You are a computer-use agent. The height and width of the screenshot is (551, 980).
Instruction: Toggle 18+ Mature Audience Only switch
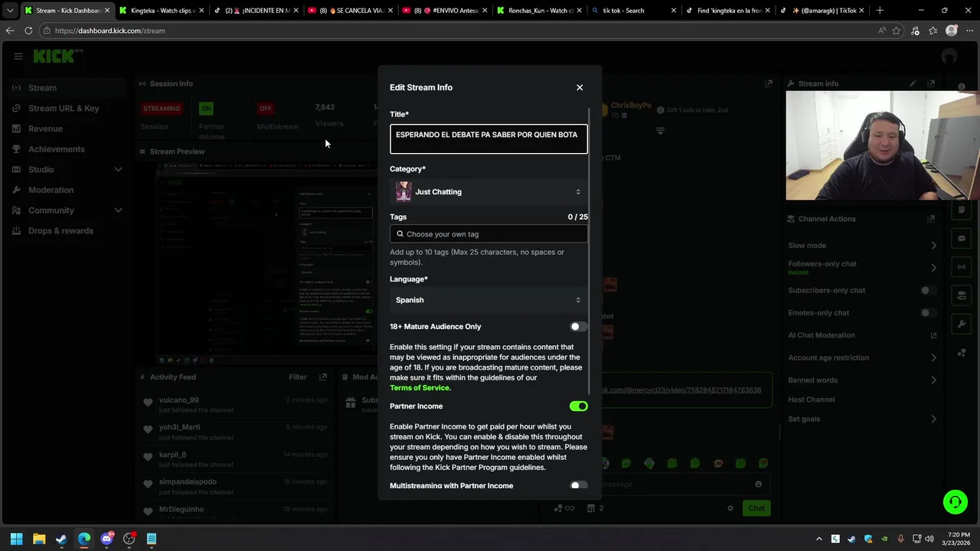pyautogui.click(x=579, y=327)
